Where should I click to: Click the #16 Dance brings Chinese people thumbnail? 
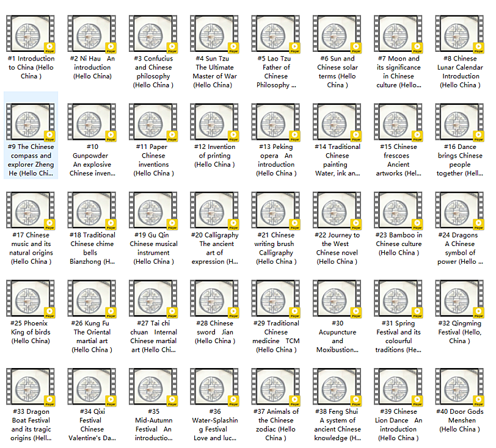click(x=459, y=122)
